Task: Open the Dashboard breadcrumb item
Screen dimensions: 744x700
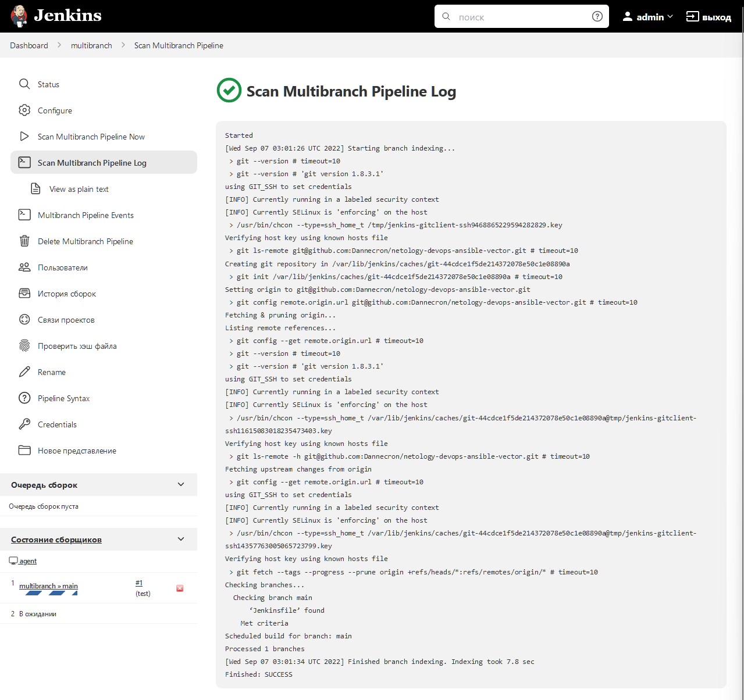Action: coord(29,45)
